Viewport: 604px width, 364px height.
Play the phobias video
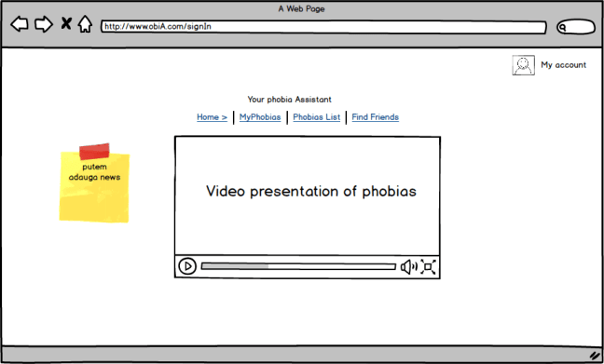(187, 266)
